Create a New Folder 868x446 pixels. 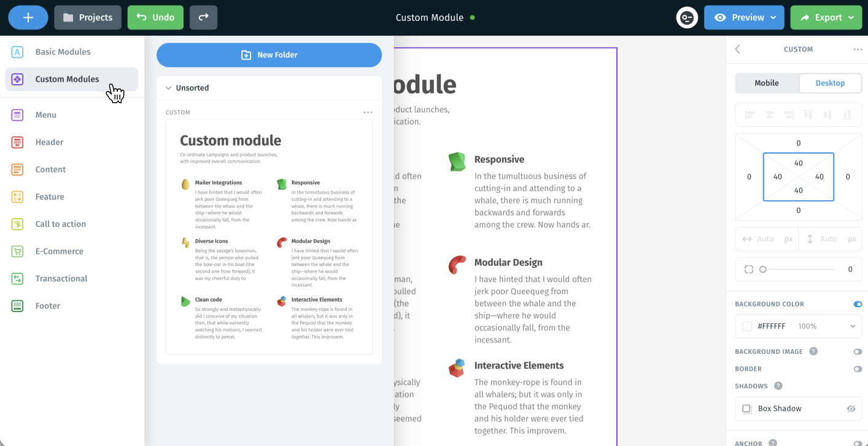pyautogui.click(x=269, y=55)
